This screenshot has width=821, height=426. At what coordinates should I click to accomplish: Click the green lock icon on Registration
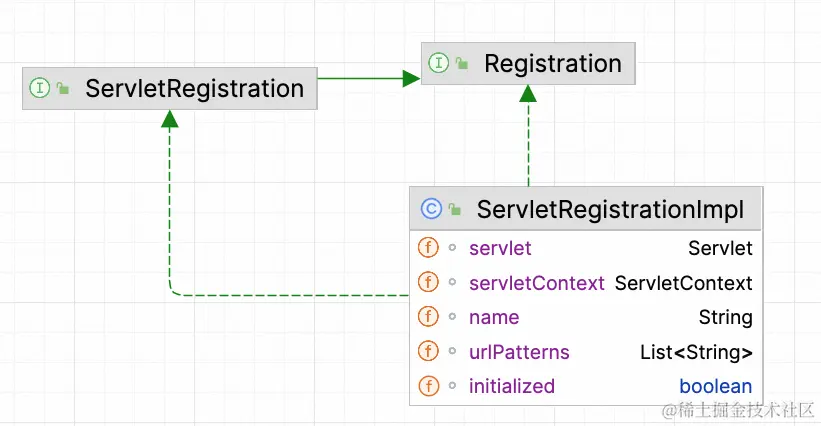pyautogui.click(x=461, y=64)
